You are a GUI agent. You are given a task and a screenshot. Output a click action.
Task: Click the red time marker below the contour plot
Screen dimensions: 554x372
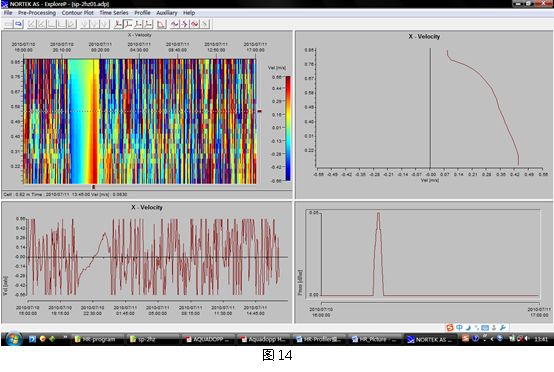point(94,187)
